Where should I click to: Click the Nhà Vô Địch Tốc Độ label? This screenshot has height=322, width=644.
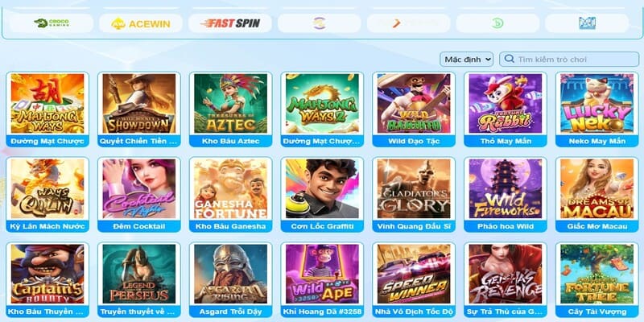click(414, 312)
